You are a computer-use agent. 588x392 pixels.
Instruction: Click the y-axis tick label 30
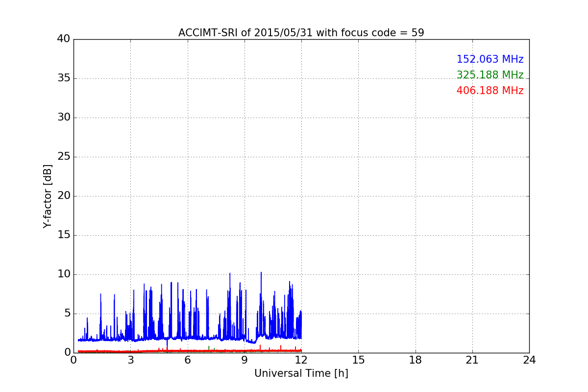pyautogui.click(x=64, y=118)
